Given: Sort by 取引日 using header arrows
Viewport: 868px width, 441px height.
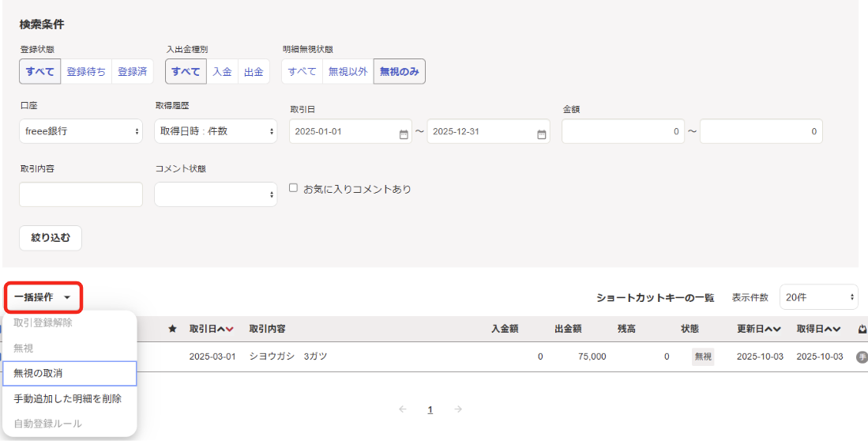Looking at the screenshot, I should [x=225, y=329].
